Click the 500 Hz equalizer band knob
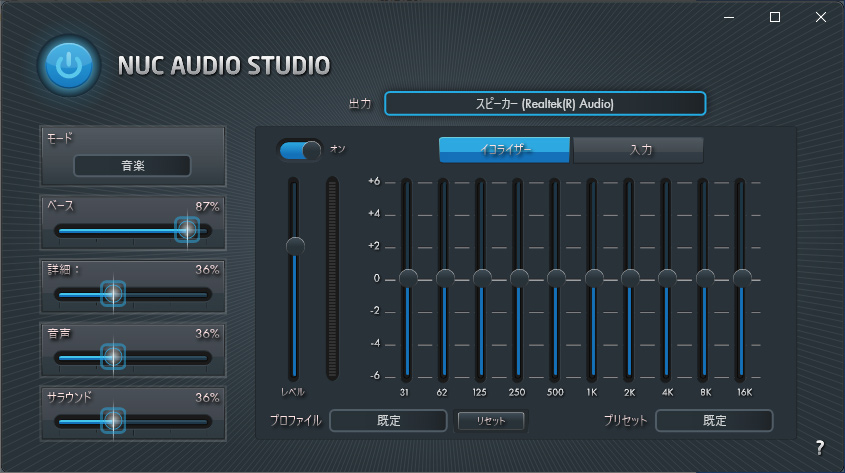Screen dimensions: 845x473 point(556,278)
